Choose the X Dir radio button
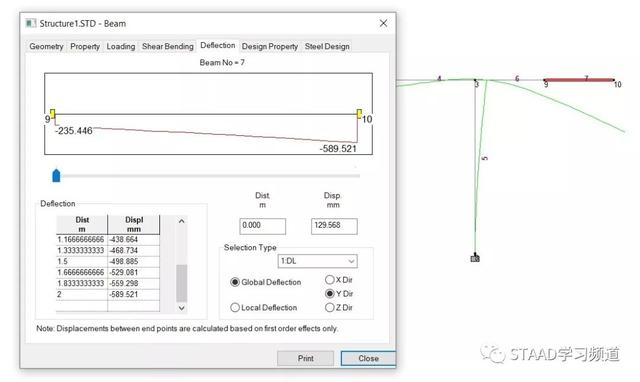The height and width of the screenshot is (382, 640). 339,280
